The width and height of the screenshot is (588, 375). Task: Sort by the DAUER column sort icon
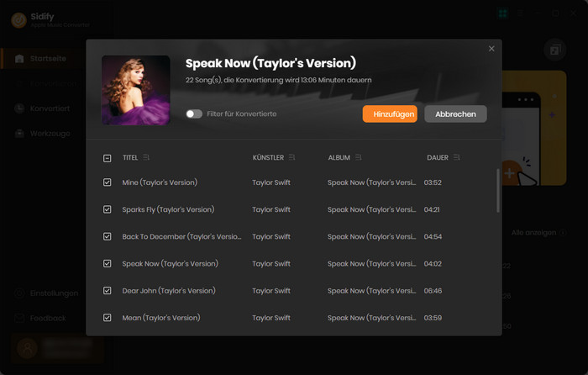point(456,157)
